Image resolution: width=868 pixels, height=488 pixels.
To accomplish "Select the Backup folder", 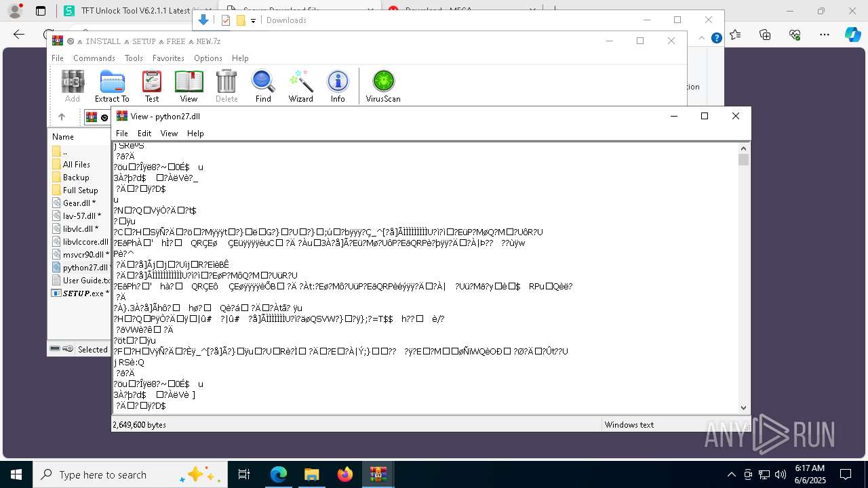I will [x=71, y=178].
